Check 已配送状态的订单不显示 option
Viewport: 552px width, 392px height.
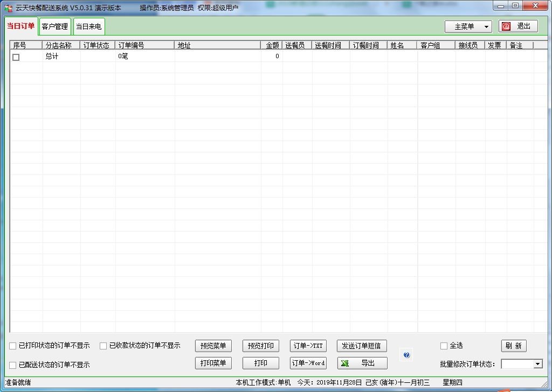13,365
